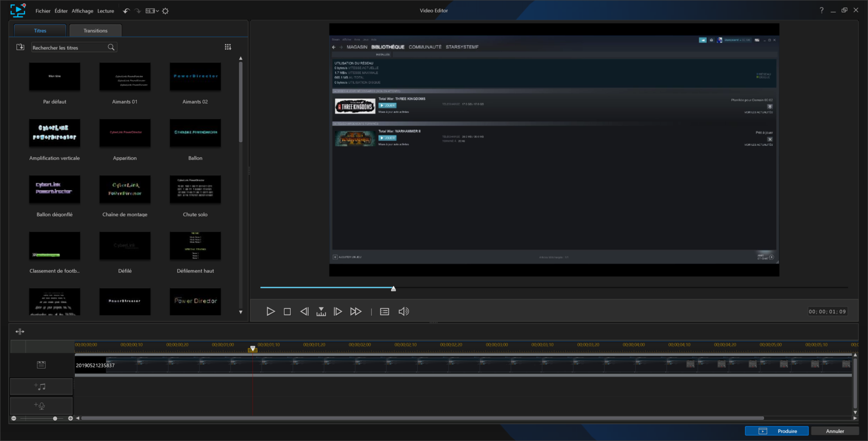
Task: Click the 00:00:02:00 ruler mark
Action: (360, 344)
